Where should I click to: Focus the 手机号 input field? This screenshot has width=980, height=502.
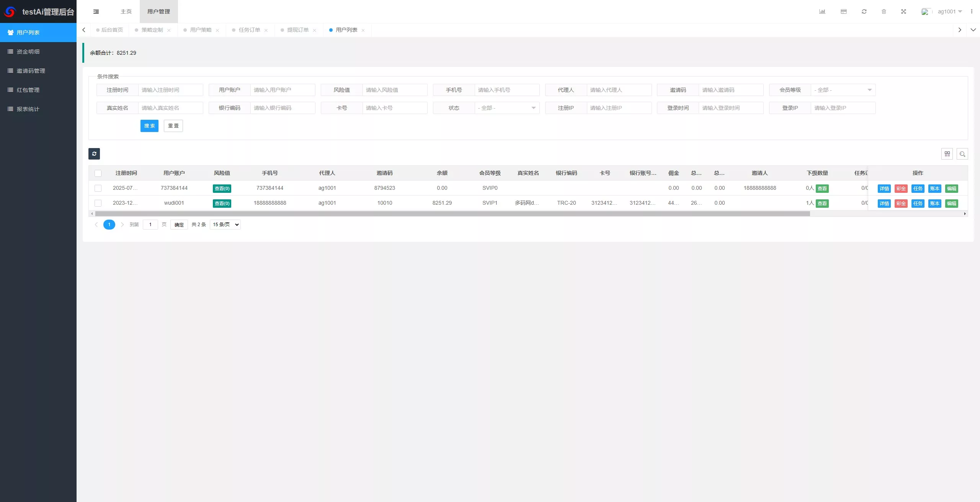[507, 90]
